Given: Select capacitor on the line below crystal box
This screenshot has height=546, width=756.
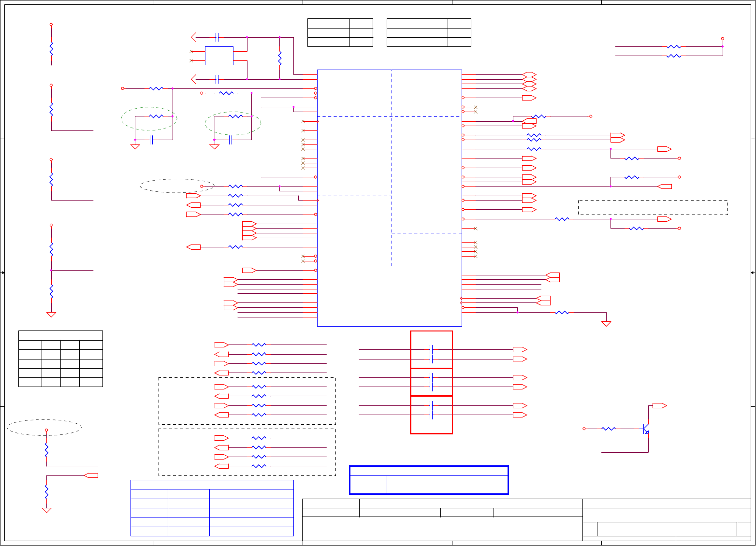Looking at the screenshot, I should tap(217, 79).
